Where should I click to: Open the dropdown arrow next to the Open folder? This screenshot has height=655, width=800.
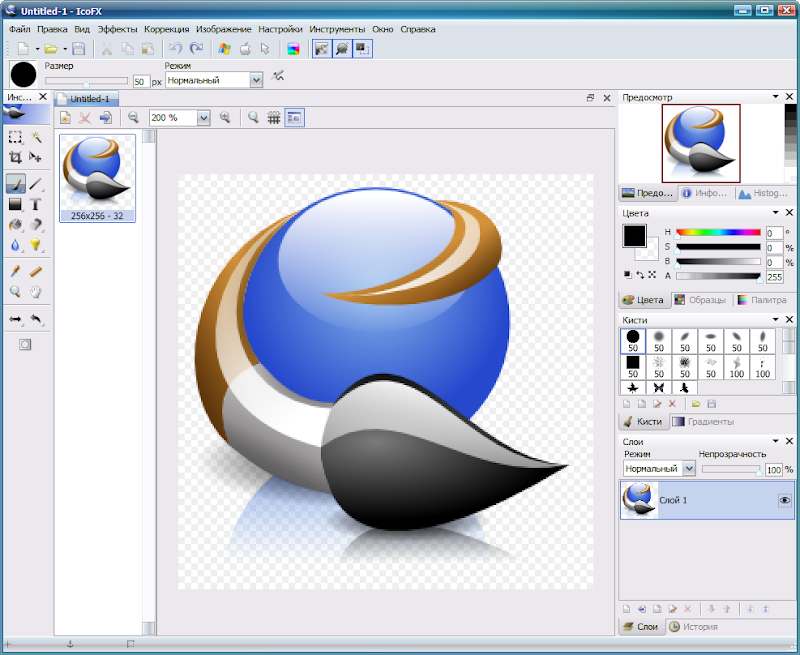[65, 49]
